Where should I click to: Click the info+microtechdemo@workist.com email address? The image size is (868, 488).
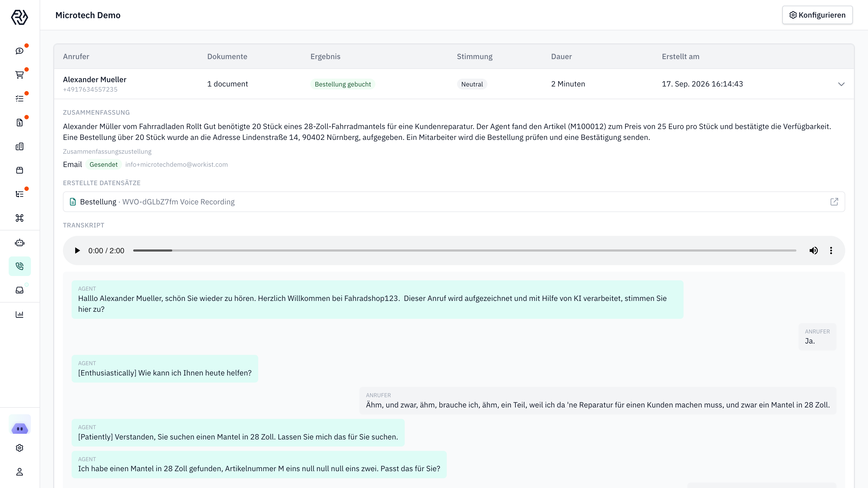(177, 164)
